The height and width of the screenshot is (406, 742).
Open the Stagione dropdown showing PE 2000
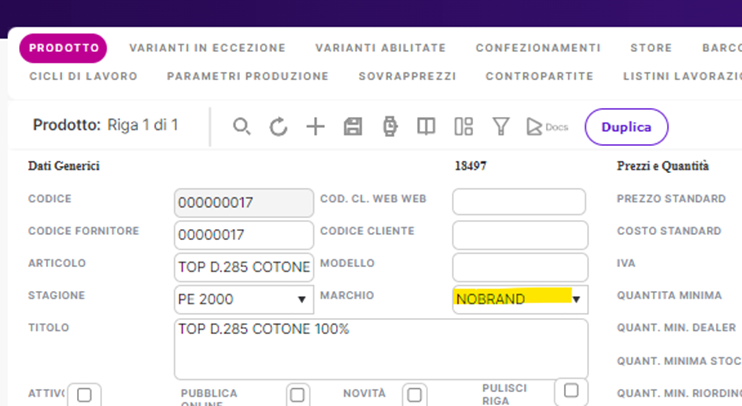(244, 300)
